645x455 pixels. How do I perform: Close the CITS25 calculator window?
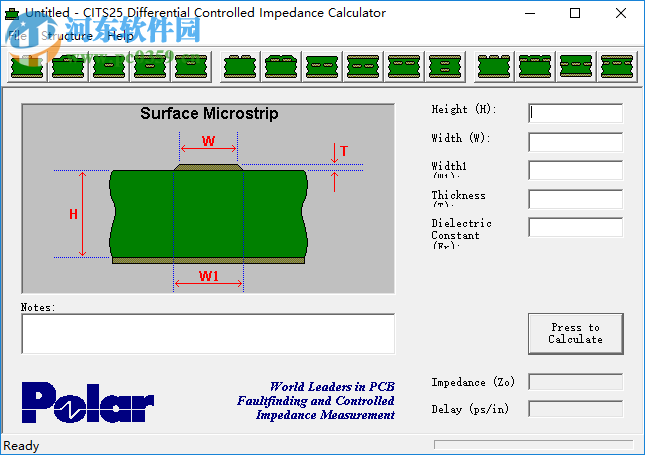tap(621, 14)
